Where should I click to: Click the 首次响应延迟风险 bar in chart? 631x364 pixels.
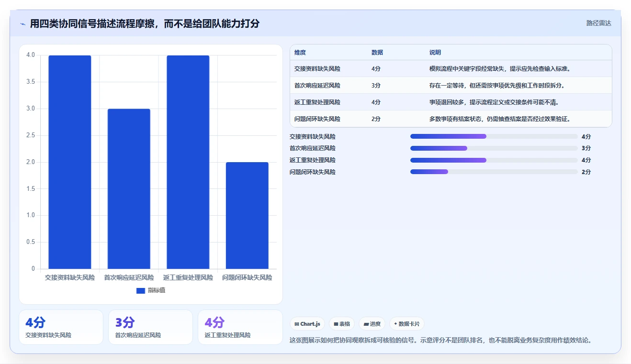[x=129, y=189]
